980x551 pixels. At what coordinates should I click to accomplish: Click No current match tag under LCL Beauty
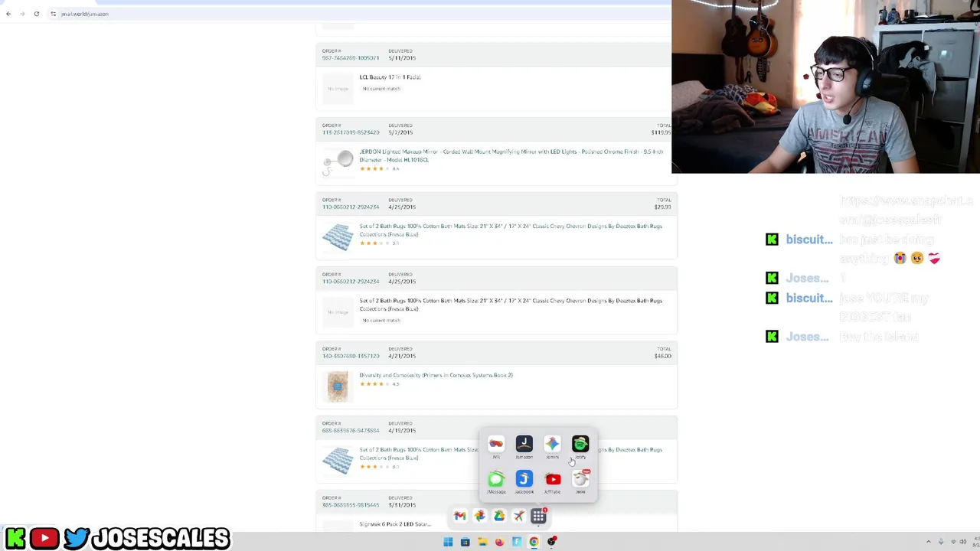point(381,89)
